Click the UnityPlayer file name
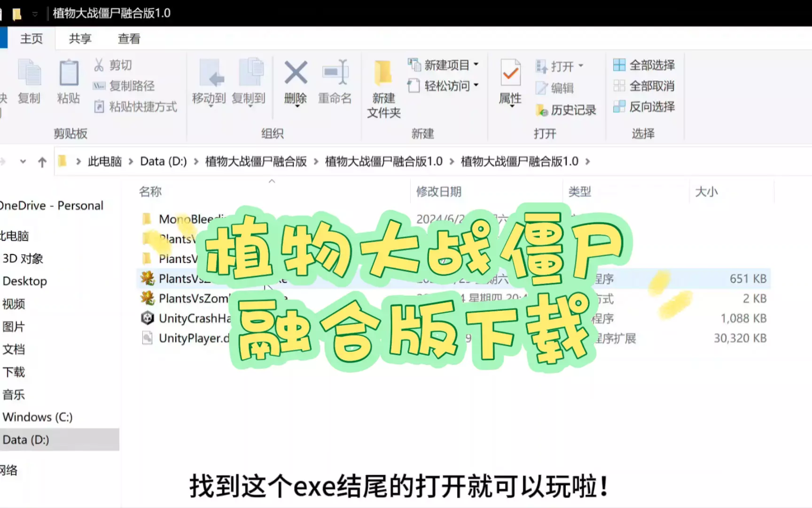Screen dimensions: 812x508 click(194, 338)
